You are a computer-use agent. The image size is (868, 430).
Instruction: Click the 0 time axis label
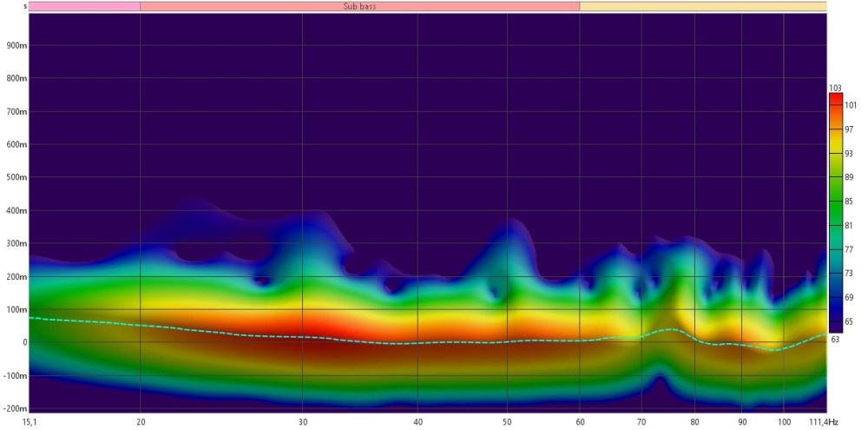coord(25,342)
